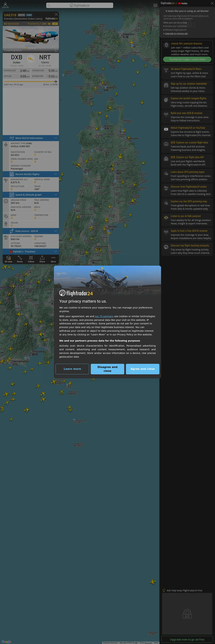Click the briefcase icon for custom flight data
The width and height of the screenshot is (215, 644).
[x=166, y=144]
